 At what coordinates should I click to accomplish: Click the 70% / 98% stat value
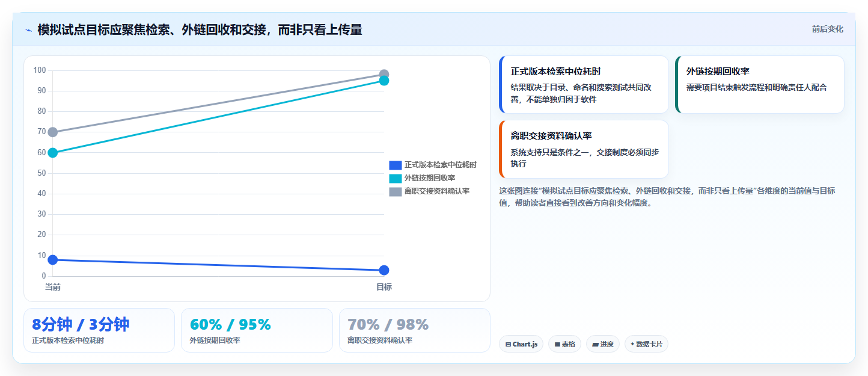388,324
